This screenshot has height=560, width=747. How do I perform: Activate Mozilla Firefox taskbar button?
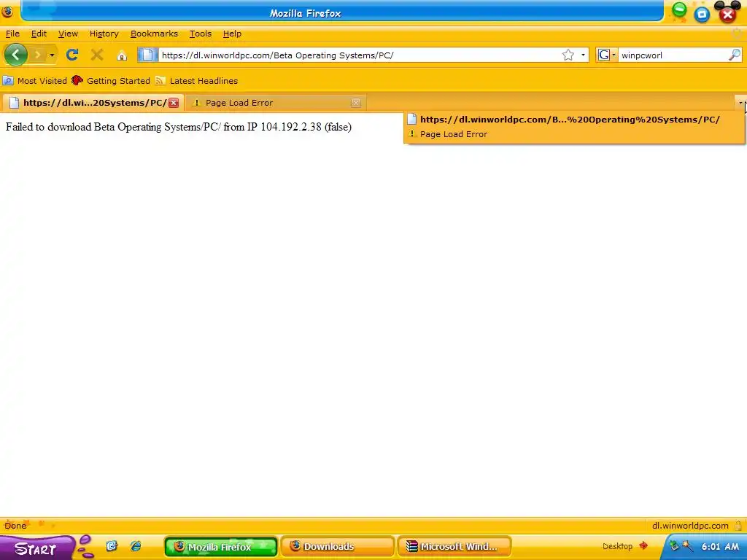click(x=220, y=547)
